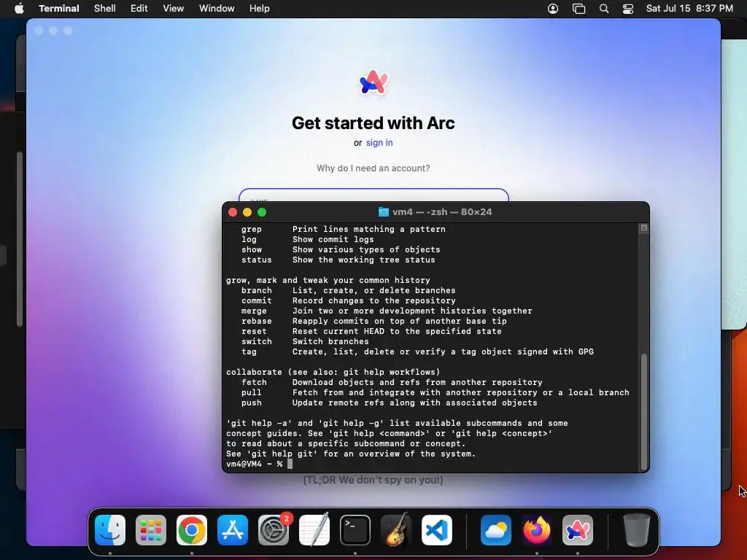Viewport: 747px width, 560px height.
Task: Open the Window menu
Action: pos(217,9)
